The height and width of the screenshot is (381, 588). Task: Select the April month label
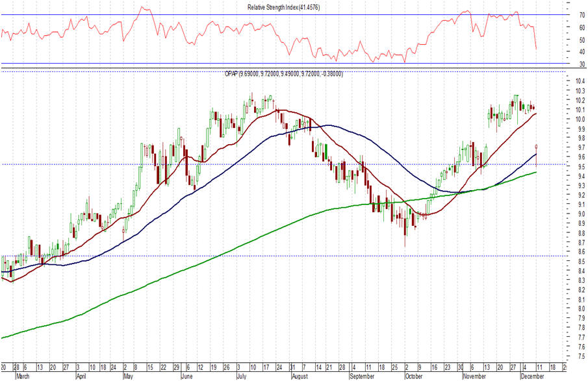pyautogui.click(x=81, y=376)
